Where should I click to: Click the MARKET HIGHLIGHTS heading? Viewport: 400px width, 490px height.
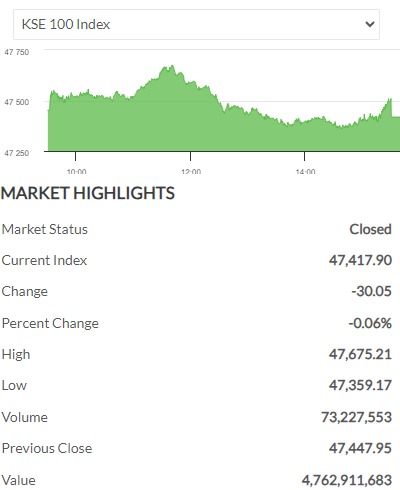[88, 193]
